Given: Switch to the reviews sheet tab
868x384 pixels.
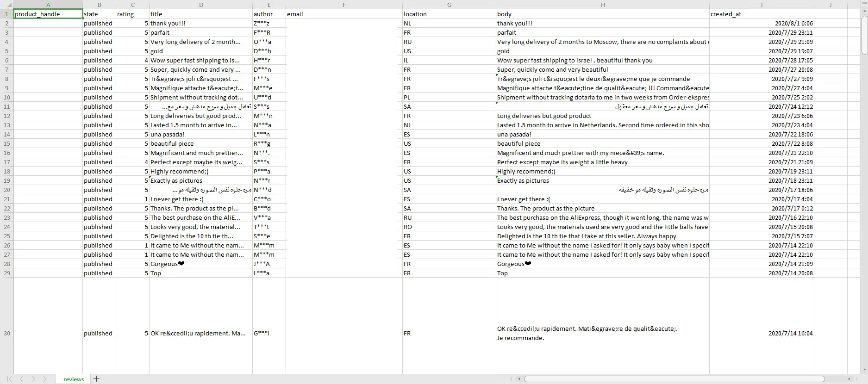Looking at the screenshot, I should coord(74,379).
